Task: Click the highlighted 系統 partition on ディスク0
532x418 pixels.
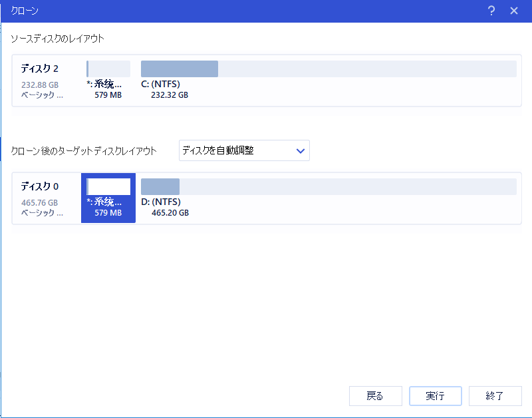Action: click(108, 198)
